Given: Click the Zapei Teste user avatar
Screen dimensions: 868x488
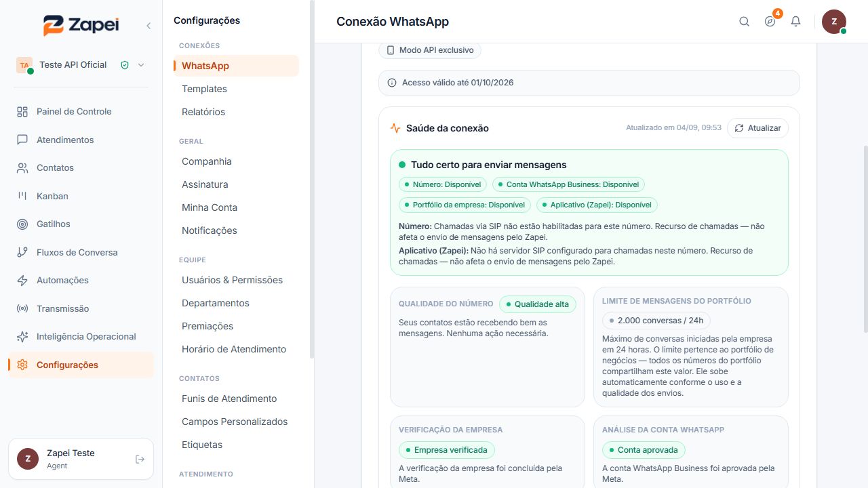Looking at the screenshot, I should (28, 459).
